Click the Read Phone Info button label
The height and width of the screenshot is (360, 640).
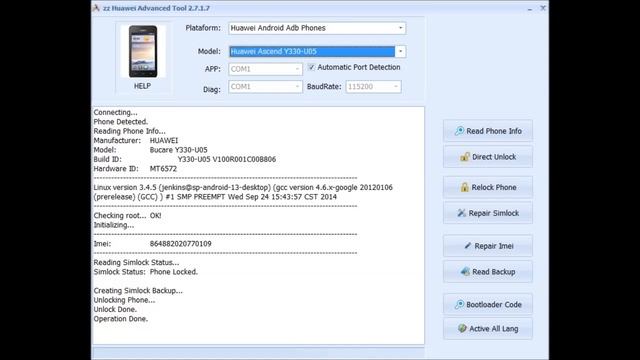(x=494, y=131)
